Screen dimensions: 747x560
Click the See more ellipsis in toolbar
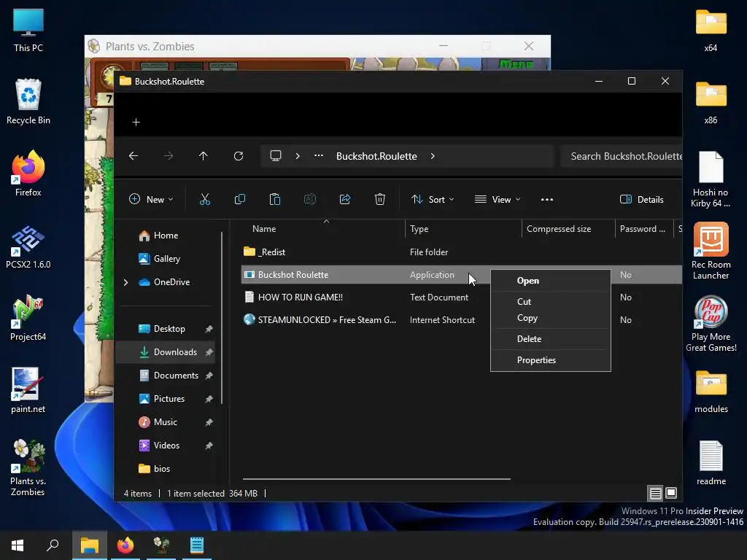tap(547, 200)
